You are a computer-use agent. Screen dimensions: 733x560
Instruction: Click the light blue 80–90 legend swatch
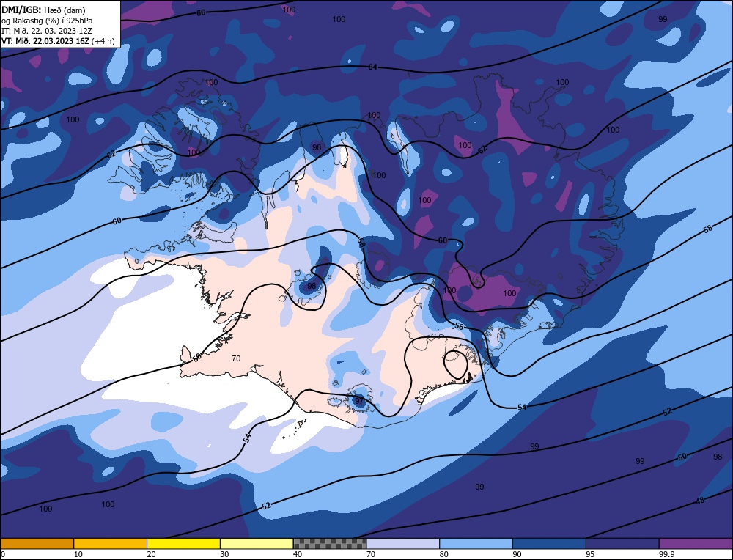click(x=476, y=543)
